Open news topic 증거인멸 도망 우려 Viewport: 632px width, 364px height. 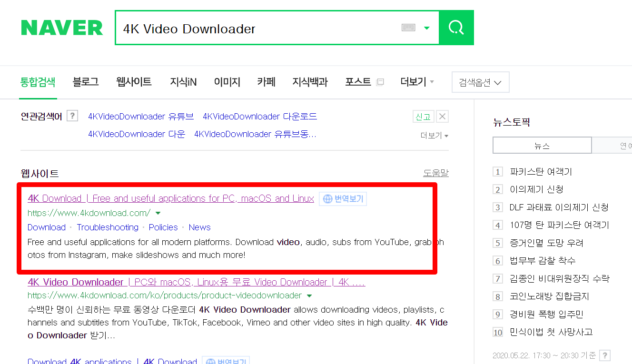546,243
